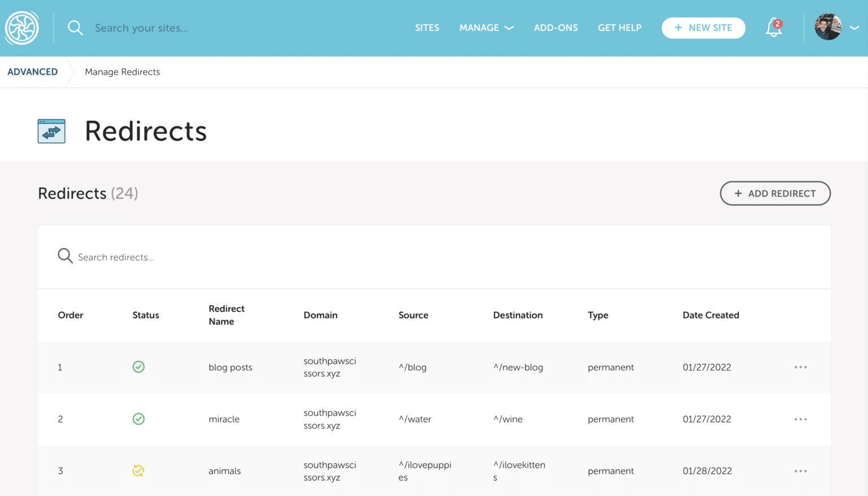The height and width of the screenshot is (496, 868).
Task: Toggle status of the blog posts redirect
Action: [x=138, y=367]
